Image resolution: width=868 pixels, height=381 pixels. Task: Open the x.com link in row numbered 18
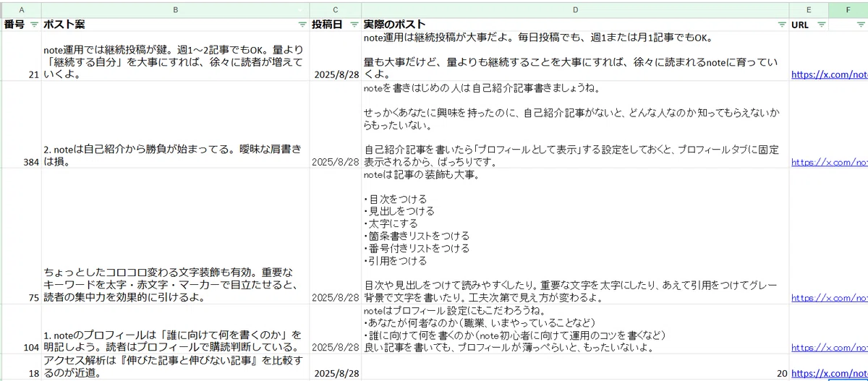829,373
